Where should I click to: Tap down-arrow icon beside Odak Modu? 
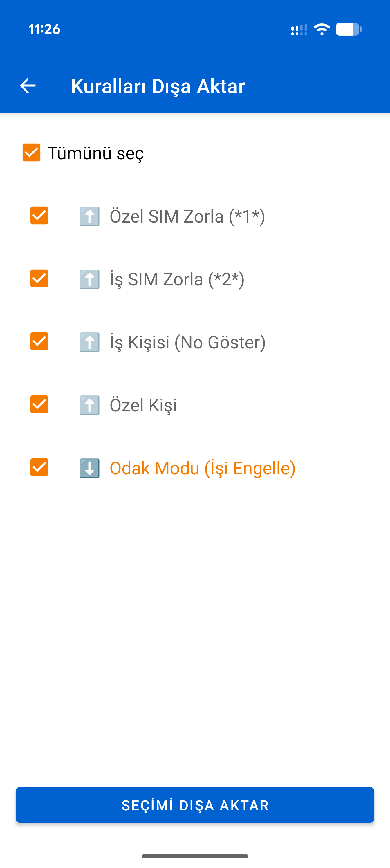click(x=89, y=468)
